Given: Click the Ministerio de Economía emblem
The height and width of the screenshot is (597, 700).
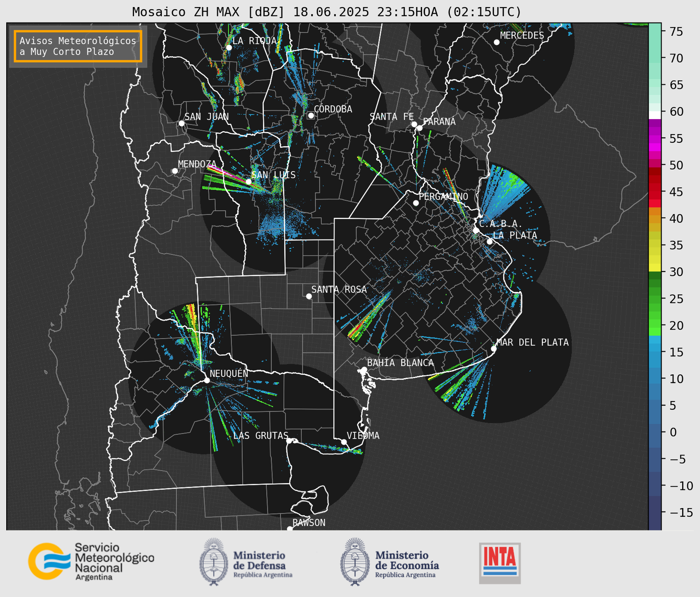Looking at the screenshot, I should pos(354,562).
